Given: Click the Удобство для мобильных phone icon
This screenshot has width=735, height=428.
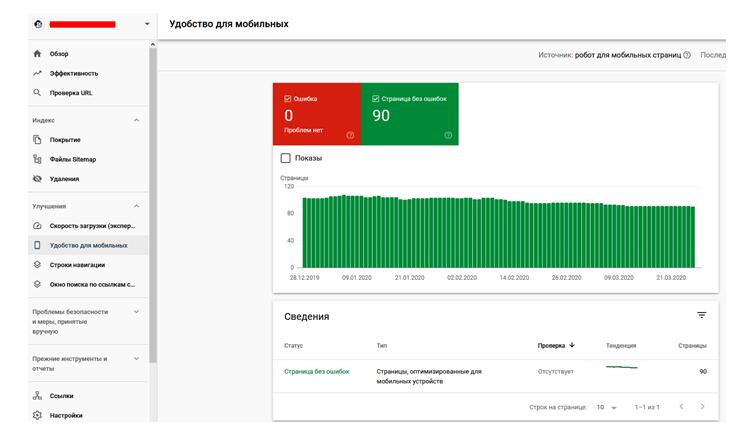Looking at the screenshot, I should point(38,245).
